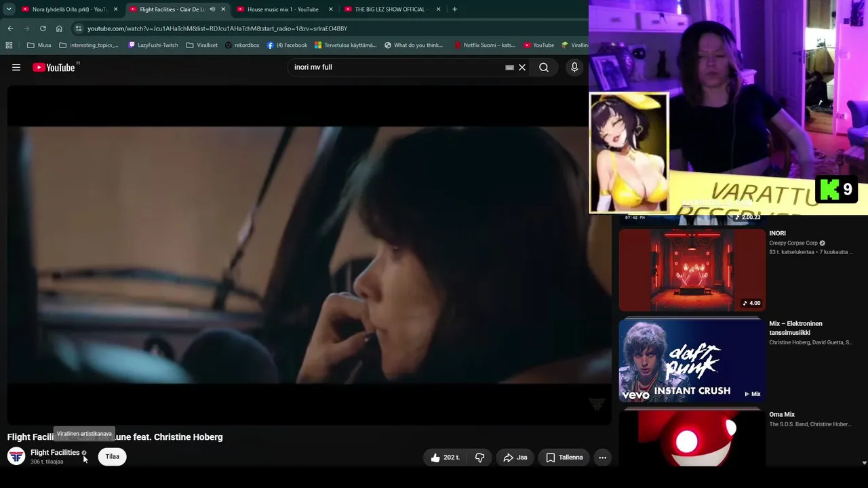Close the Nora tab
This screenshot has height=488, width=868.
click(115, 9)
